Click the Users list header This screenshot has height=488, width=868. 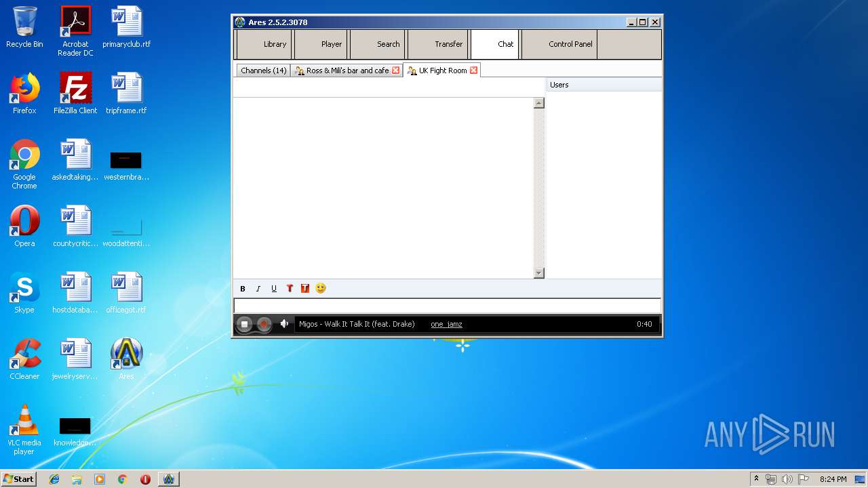pos(604,85)
